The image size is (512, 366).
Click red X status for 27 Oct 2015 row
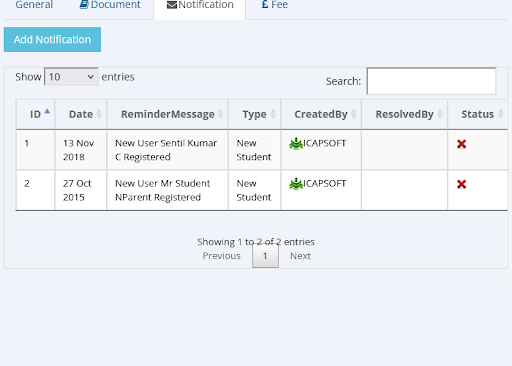pyautogui.click(x=462, y=184)
